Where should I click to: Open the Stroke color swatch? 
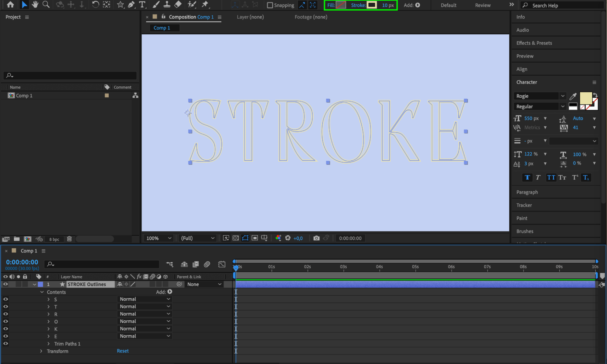(x=372, y=5)
